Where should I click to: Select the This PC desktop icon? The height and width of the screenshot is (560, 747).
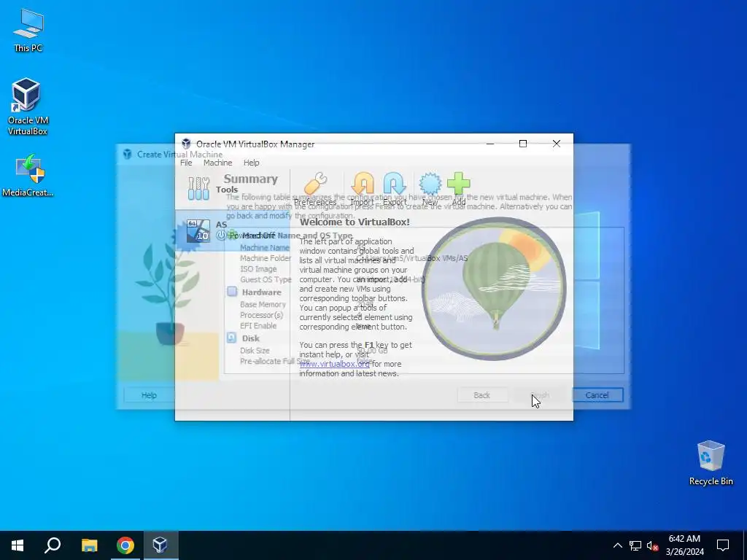[x=28, y=31]
